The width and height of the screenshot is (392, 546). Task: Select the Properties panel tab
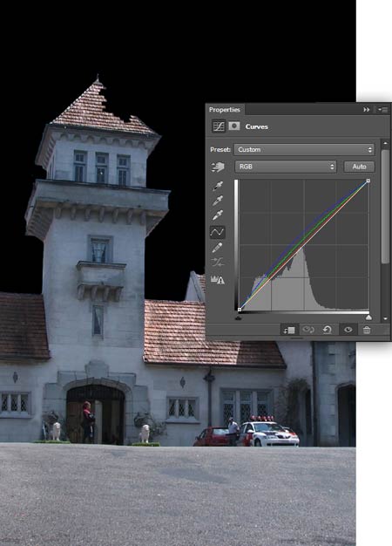(x=225, y=110)
